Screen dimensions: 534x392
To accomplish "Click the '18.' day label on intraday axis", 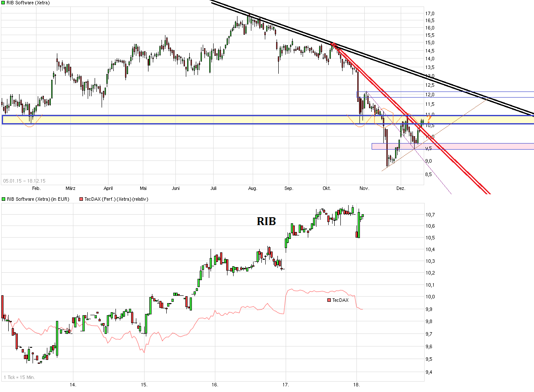I will (x=357, y=385).
